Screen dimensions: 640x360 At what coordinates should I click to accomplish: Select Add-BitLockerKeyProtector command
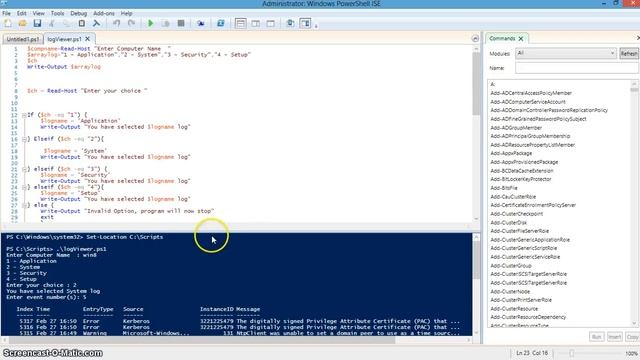click(x=521, y=179)
